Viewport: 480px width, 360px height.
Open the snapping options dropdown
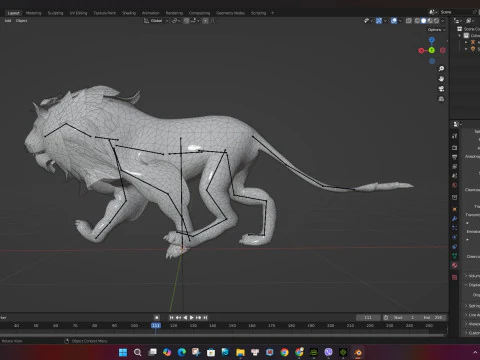click(x=194, y=21)
